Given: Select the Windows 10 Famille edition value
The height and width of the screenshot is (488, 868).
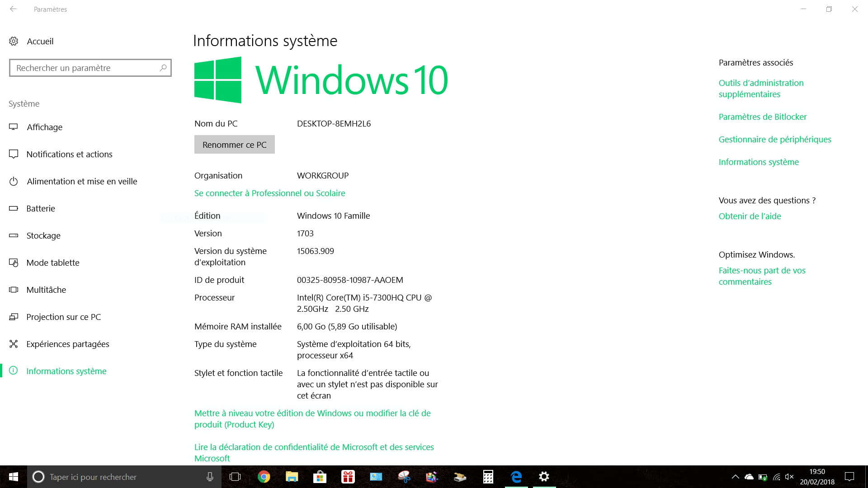Looking at the screenshot, I should tap(333, 216).
